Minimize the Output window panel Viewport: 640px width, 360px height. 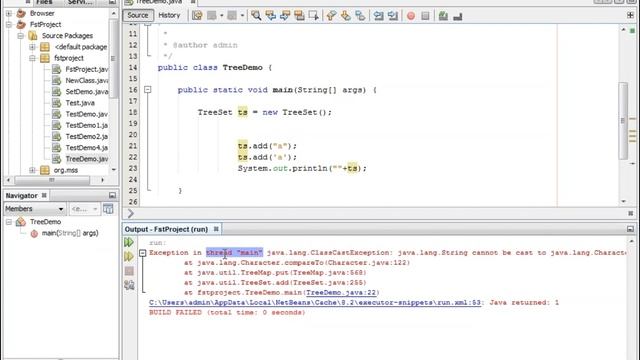tap(630, 229)
